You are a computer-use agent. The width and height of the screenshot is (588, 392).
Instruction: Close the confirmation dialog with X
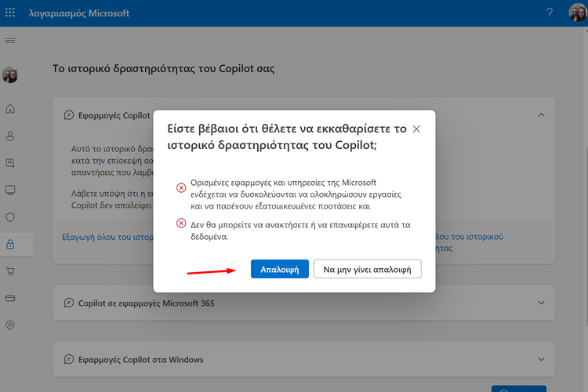[x=416, y=129]
